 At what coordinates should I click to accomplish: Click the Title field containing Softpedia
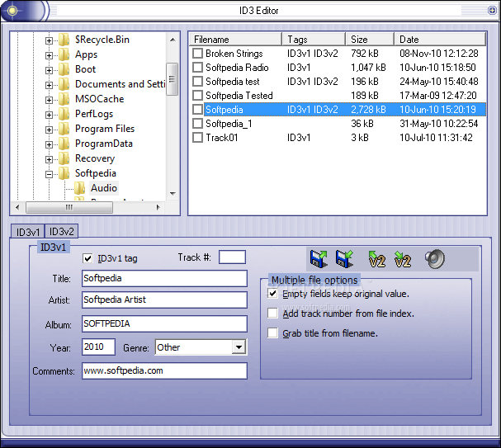[164, 278]
